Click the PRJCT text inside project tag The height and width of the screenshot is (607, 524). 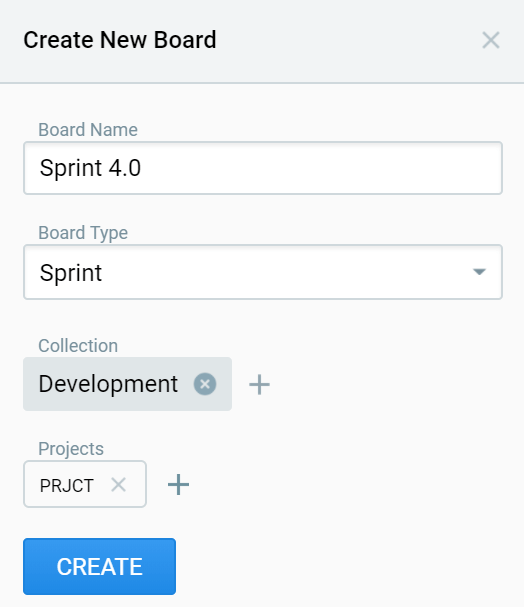pos(67,485)
